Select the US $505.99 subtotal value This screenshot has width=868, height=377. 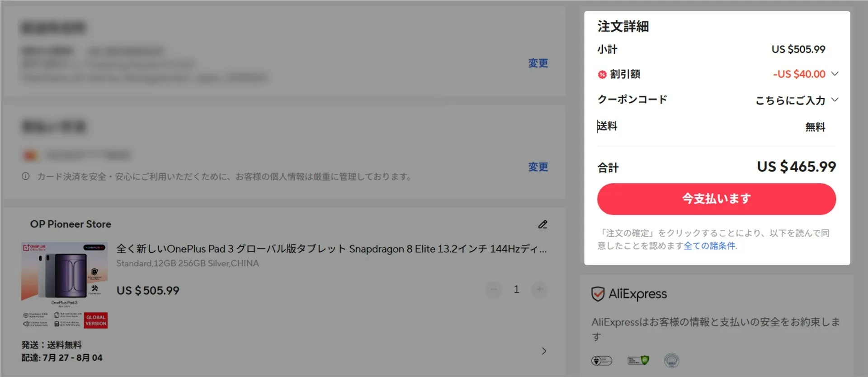(x=798, y=49)
